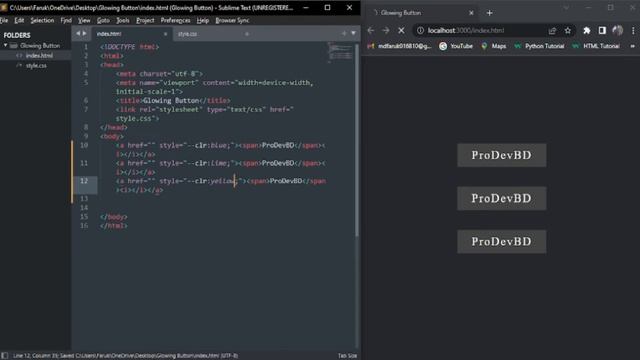
Task: Click the code minimap preview
Action: click(x=340, y=53)
